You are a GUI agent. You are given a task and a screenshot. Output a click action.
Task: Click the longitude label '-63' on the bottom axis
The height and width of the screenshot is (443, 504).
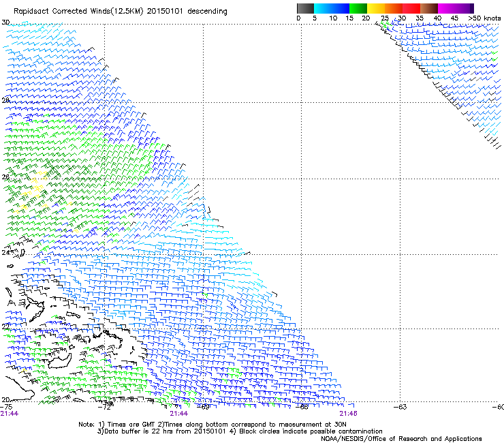400,407
